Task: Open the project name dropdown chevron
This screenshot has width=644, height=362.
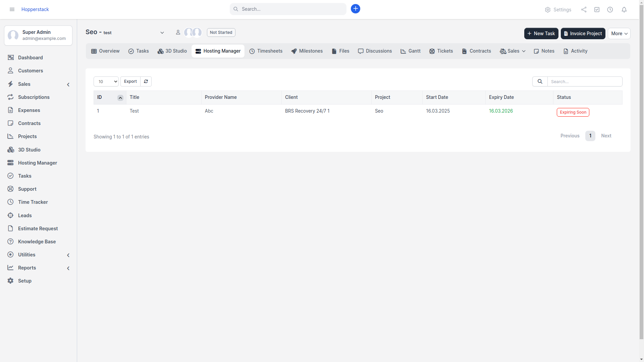Action: pos(162,33)
